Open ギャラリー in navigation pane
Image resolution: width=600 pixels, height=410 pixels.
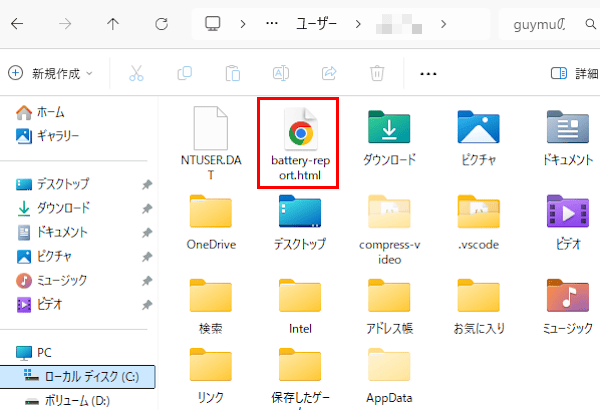[x=47, y=136]
